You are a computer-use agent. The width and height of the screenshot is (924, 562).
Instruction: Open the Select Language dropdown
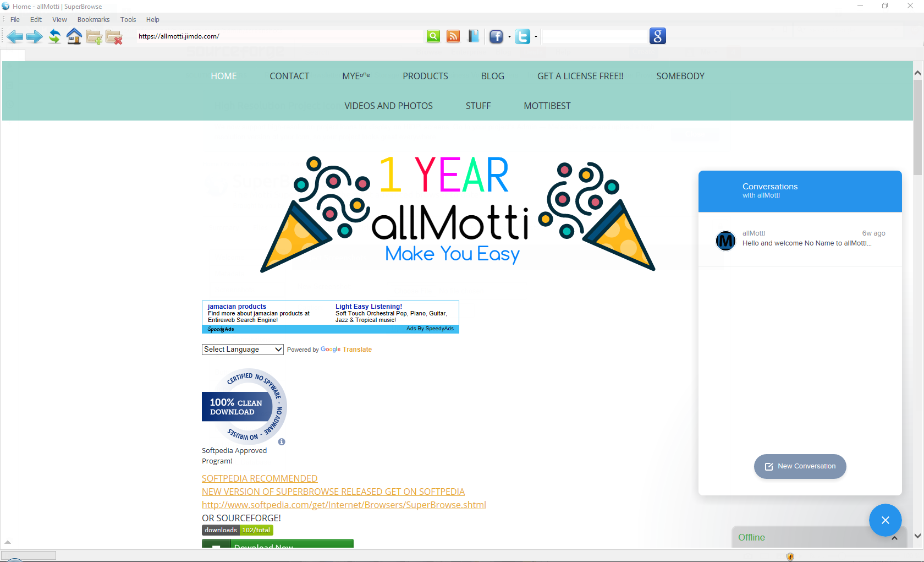coord(243,350)
